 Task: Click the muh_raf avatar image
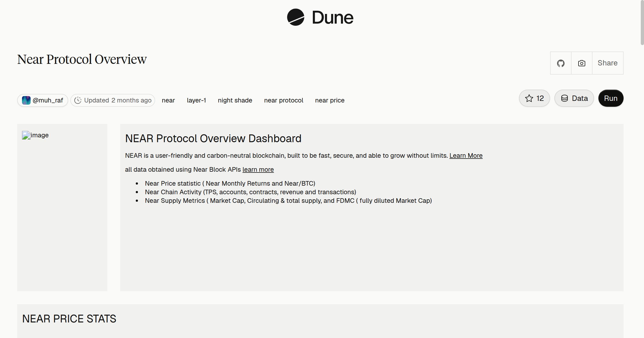pos(26,100)
